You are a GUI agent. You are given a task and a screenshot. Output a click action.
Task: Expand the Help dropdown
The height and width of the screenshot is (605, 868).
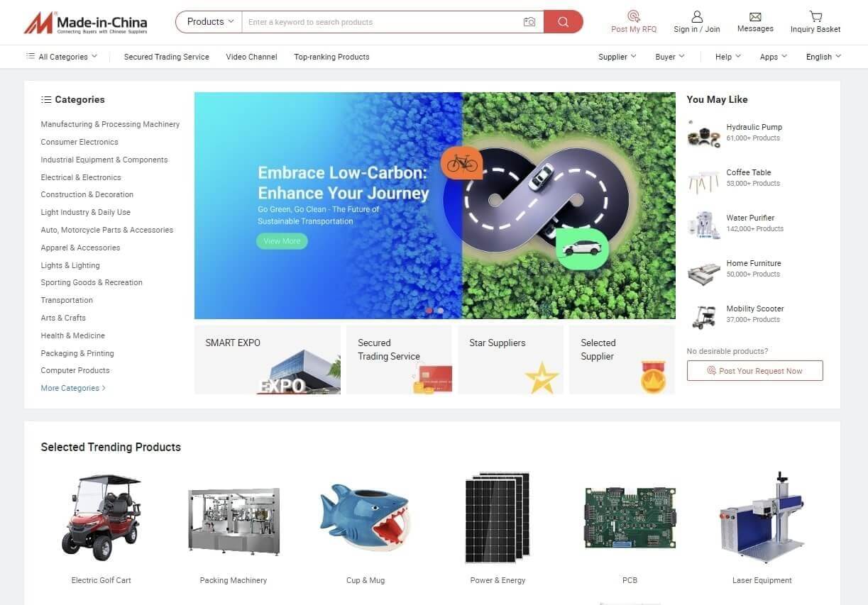point(728,57)
